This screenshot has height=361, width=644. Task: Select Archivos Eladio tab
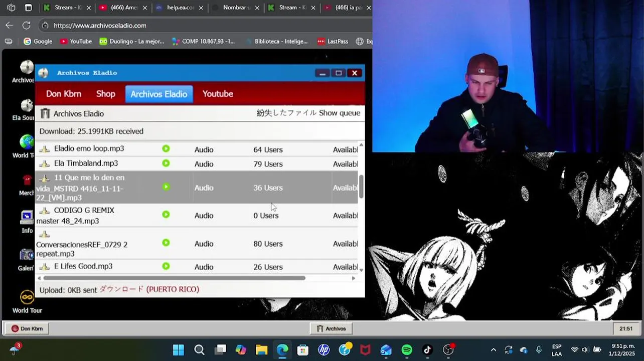pos(159,94)
